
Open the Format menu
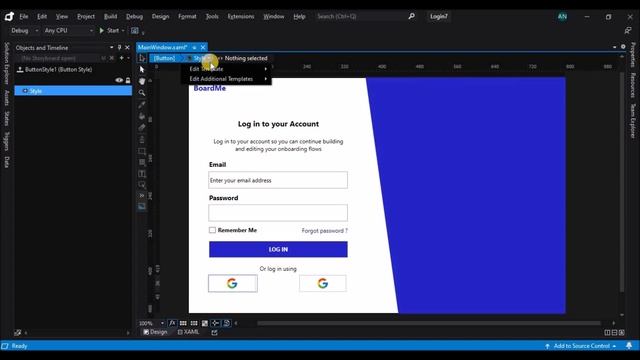187,16
